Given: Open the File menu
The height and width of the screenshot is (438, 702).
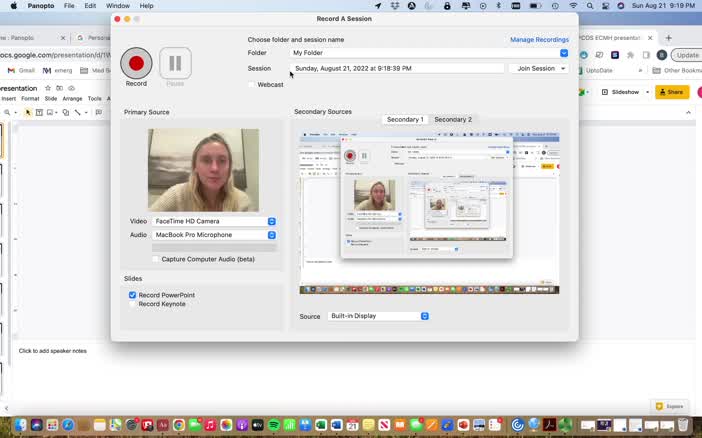Looking at the screenshot, I should (x=69, y=6).
